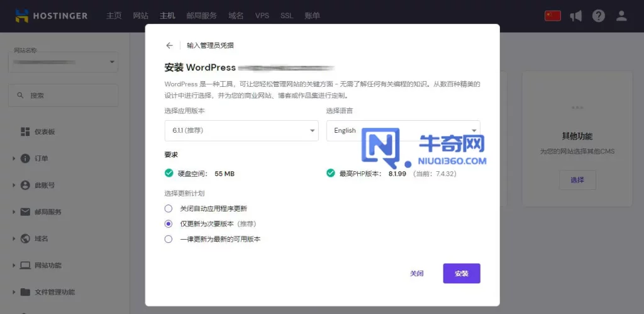Click the 文件管理功能 folder icon
The height and width of the screenshot is (314, 644).
pyautogui.click(x=25, y=292)
